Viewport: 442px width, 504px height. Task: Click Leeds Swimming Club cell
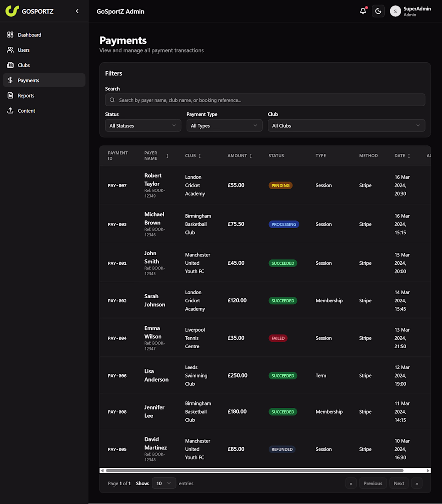click(196, 375)
